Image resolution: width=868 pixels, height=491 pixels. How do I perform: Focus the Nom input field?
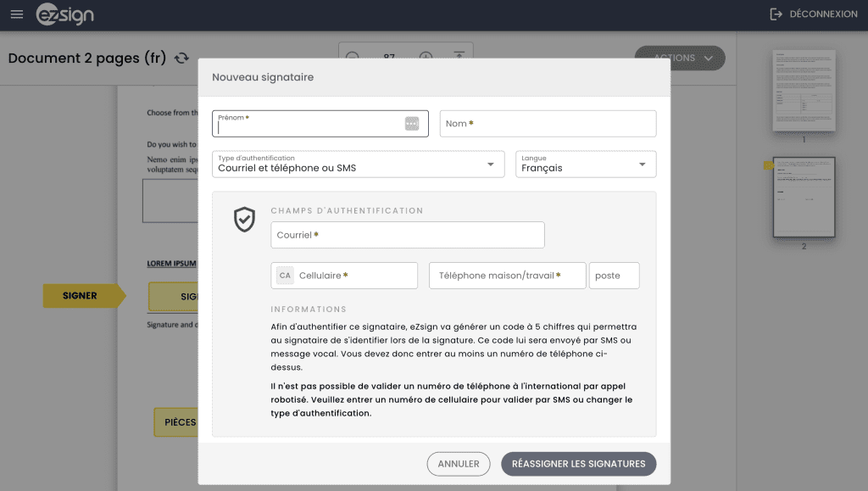click(548, 124)
